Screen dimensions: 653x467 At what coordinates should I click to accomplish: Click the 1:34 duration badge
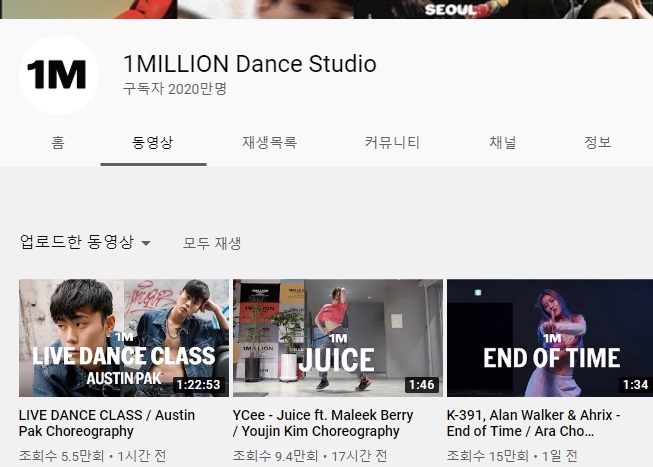[x=636, y=385]
